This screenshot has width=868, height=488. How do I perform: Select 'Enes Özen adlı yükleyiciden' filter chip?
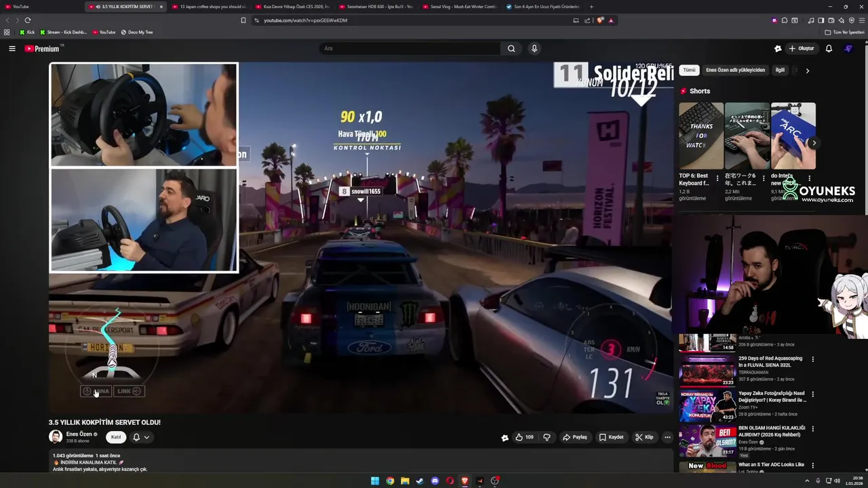[x=735, y=70]
